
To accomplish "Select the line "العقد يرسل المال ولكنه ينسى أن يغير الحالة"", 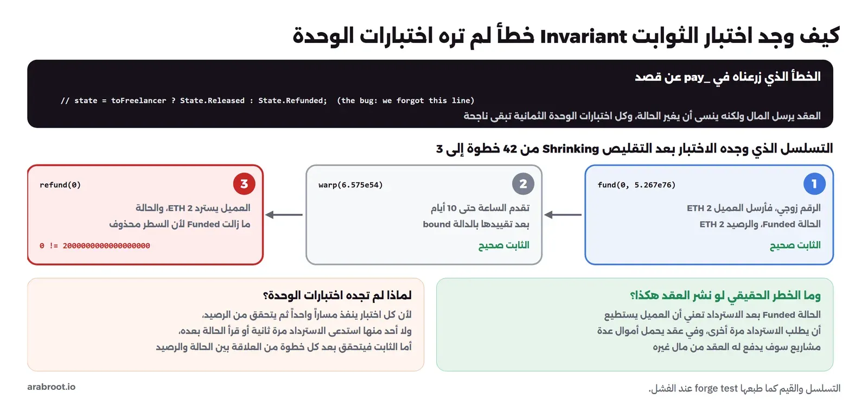I will coord(642,116).
